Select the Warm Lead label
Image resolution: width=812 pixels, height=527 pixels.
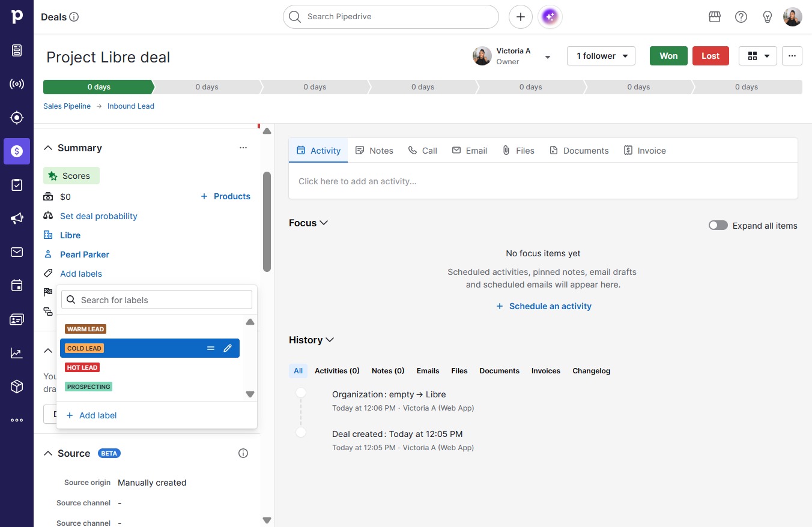pos(86,329)
